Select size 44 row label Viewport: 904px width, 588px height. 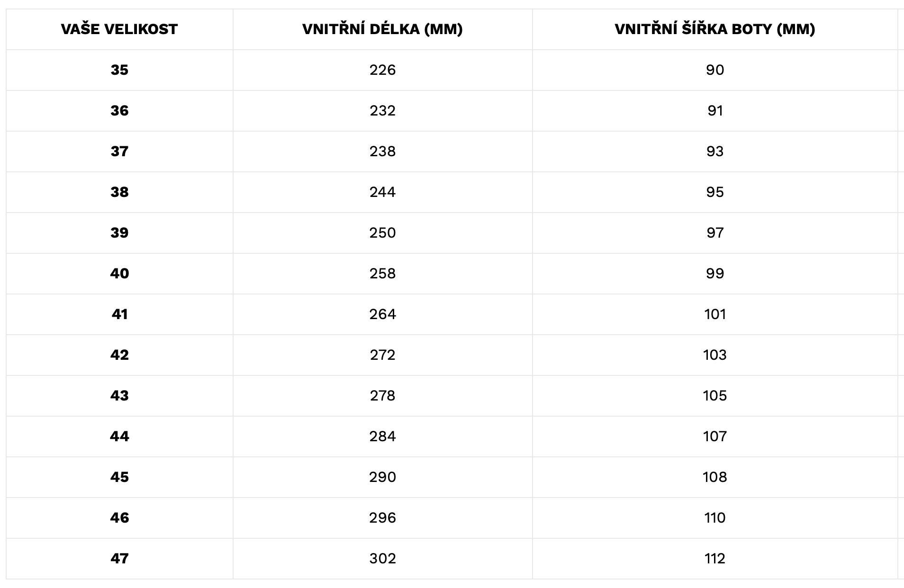coord(119,437)
